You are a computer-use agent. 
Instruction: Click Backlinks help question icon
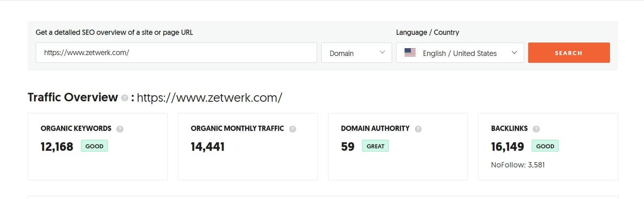(536, 129)
